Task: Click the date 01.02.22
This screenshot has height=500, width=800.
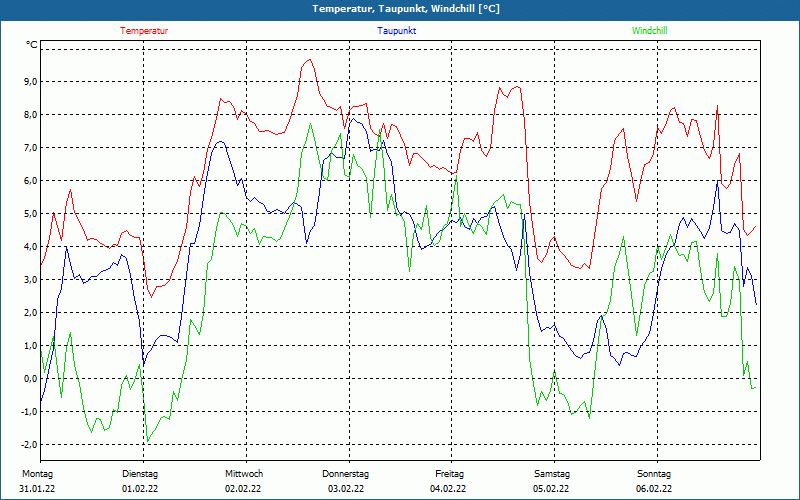Action: pos(140,489)
